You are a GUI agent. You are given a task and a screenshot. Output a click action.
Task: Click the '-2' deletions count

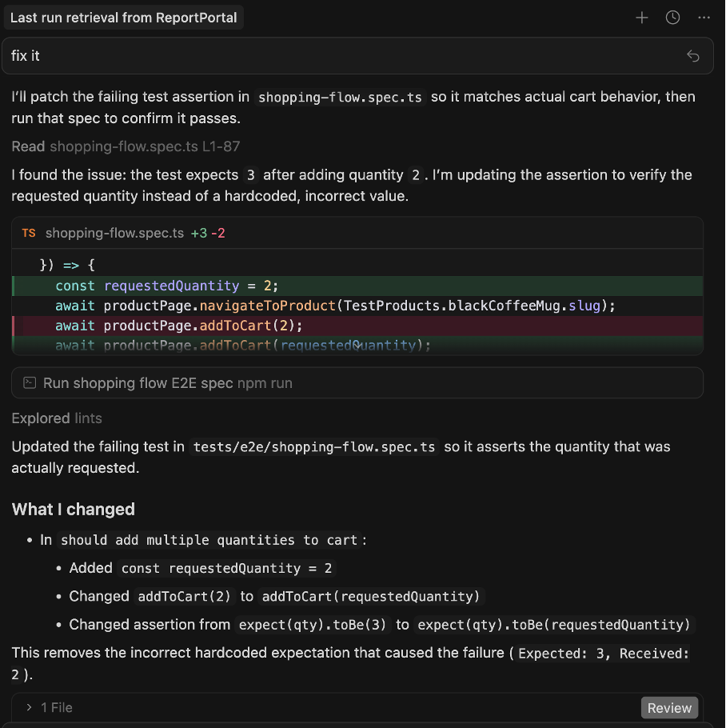[x=218, y=233]
